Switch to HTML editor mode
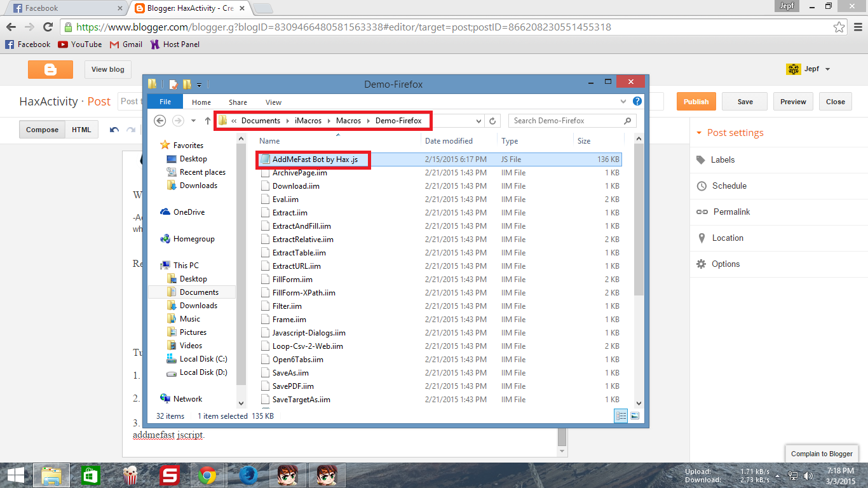This screenshot has width=868, height=488. (81, 130)
